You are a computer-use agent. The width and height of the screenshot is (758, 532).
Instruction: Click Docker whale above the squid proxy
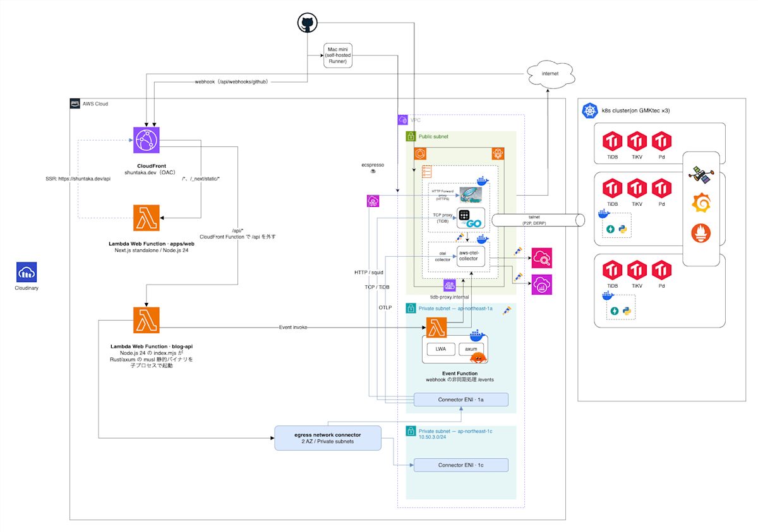pos(484,181)
